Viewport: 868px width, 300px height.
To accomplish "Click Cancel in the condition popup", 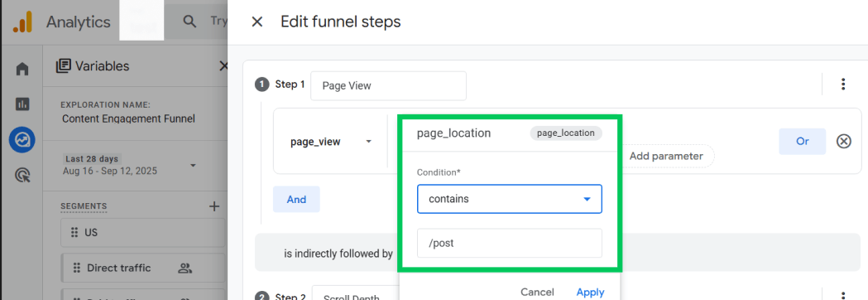I will point(537,293).
